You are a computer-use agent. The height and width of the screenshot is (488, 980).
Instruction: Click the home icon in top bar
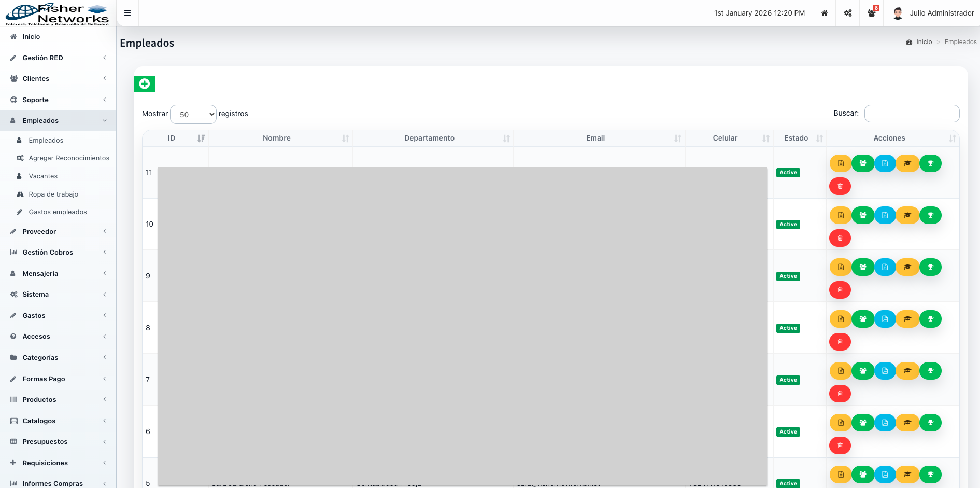pos(824,13)
